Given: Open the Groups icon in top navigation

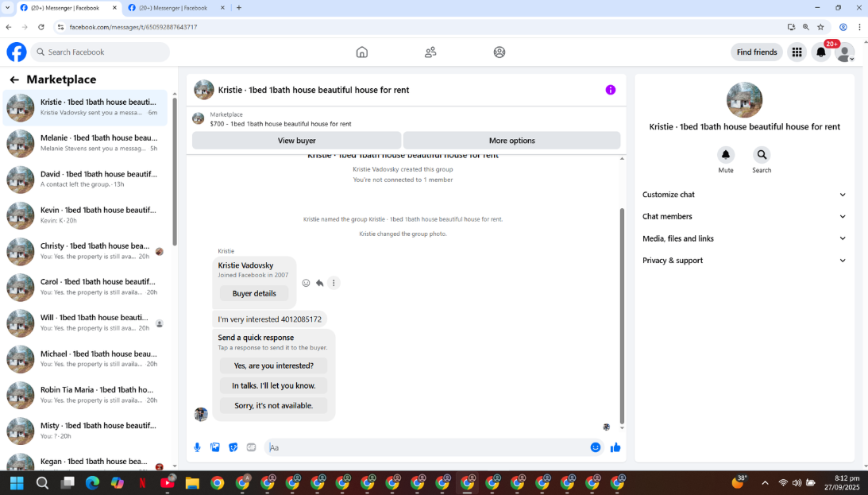Looking at the screenshot, I should click(500, 52).
